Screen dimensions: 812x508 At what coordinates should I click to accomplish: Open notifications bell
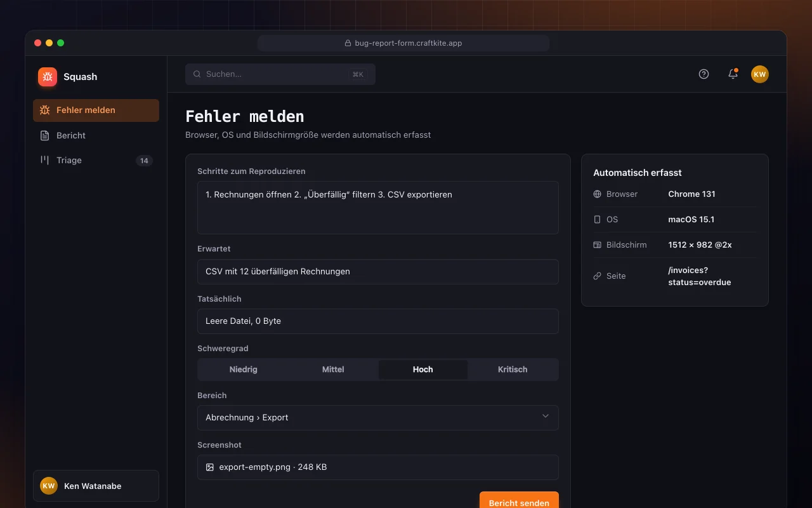tap(733, 74)
